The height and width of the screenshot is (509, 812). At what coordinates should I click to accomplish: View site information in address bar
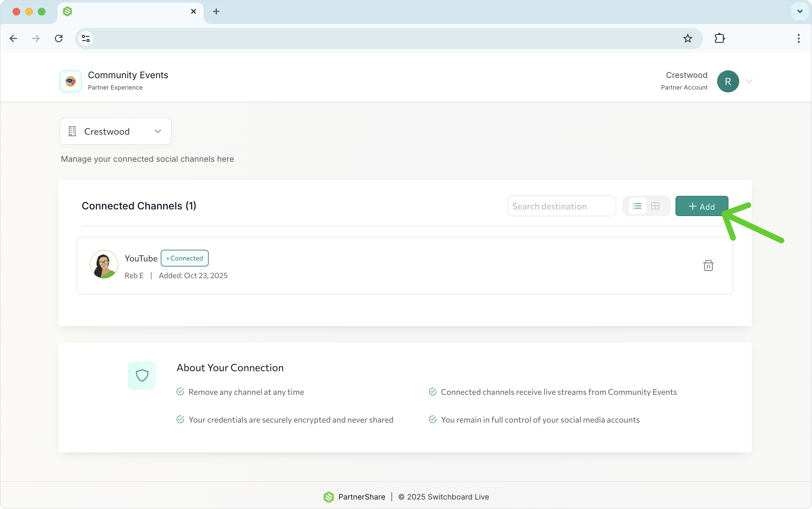pyautogui.click(x=86, y=38)
